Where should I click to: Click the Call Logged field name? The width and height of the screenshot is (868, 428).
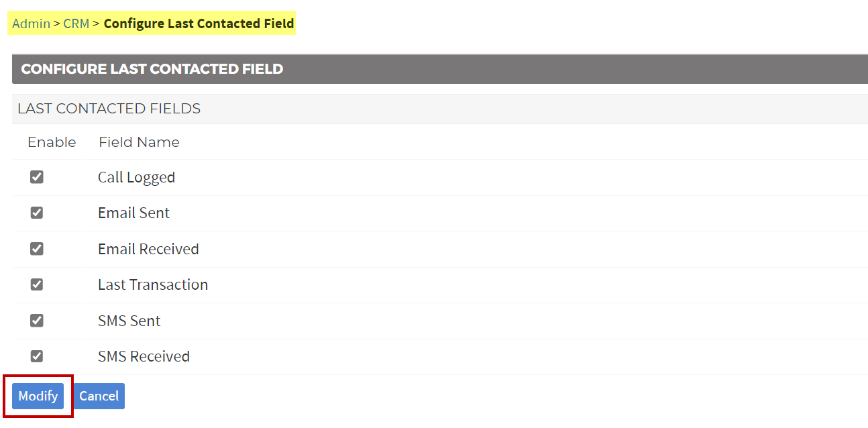coord(136,177)
